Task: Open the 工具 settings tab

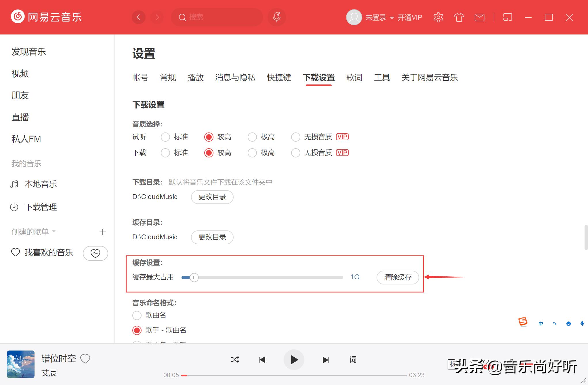Action: tap(382, 78)
